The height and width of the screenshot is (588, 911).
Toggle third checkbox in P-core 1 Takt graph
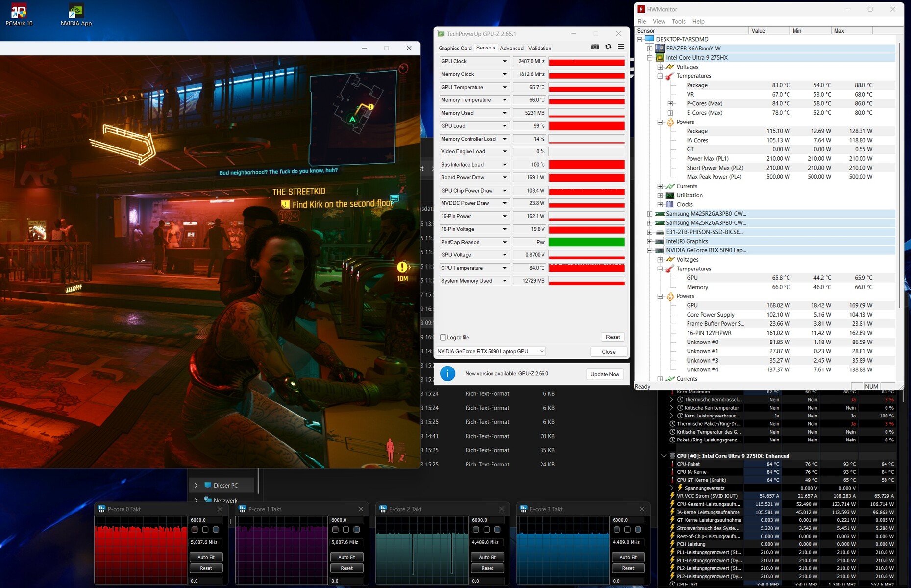click(357, 530)
